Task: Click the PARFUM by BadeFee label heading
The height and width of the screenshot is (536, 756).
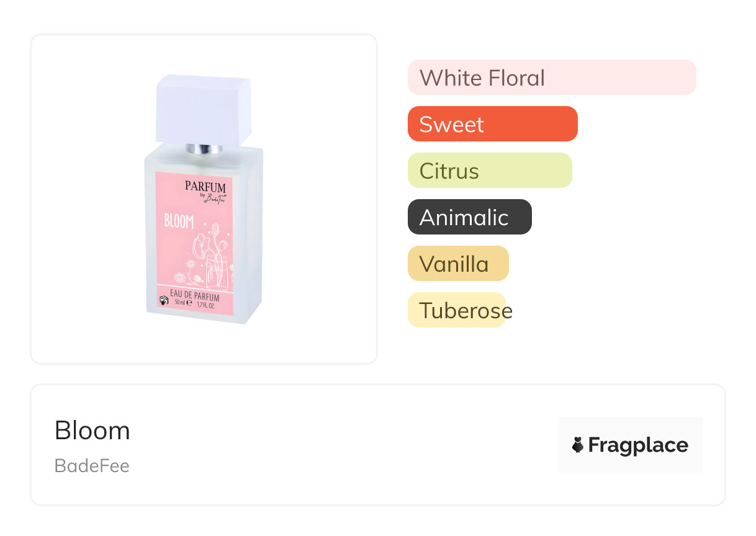Action: coord(205,188)
